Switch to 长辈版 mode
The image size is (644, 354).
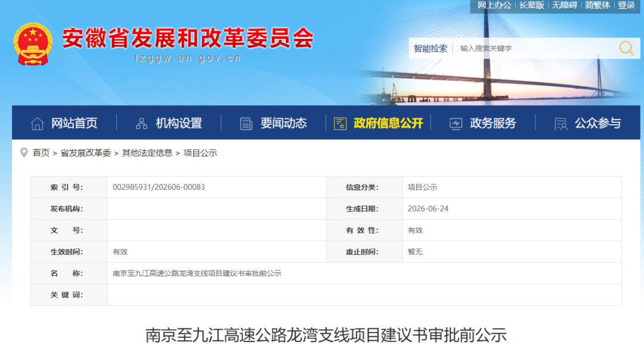tap(531, 5)
